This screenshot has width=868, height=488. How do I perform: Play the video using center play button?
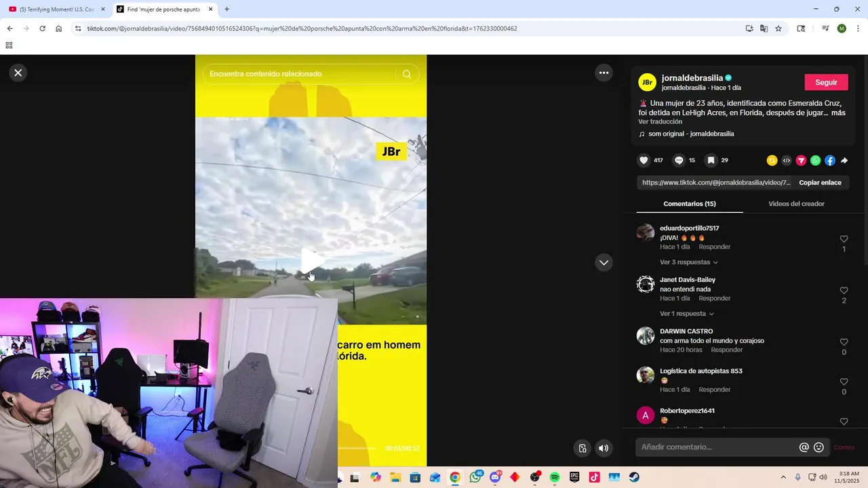311,261
